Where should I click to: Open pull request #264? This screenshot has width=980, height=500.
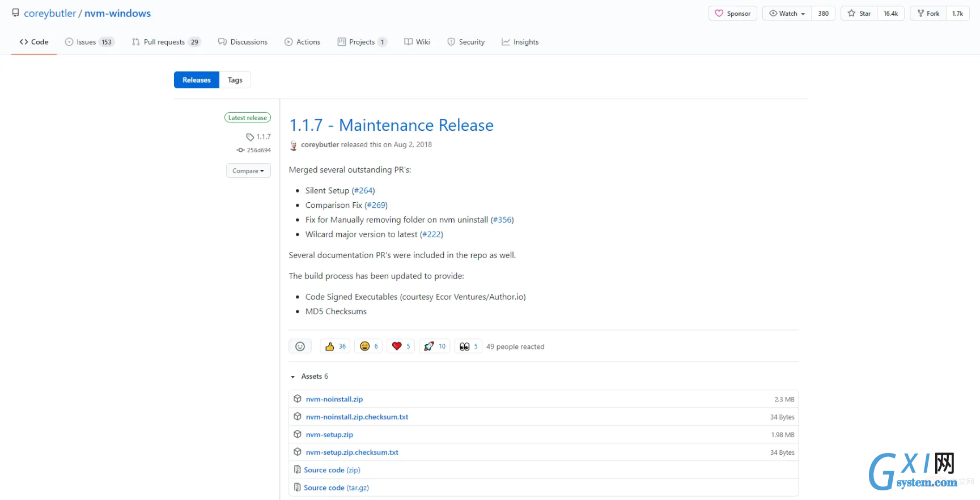(x=363, y=190)
